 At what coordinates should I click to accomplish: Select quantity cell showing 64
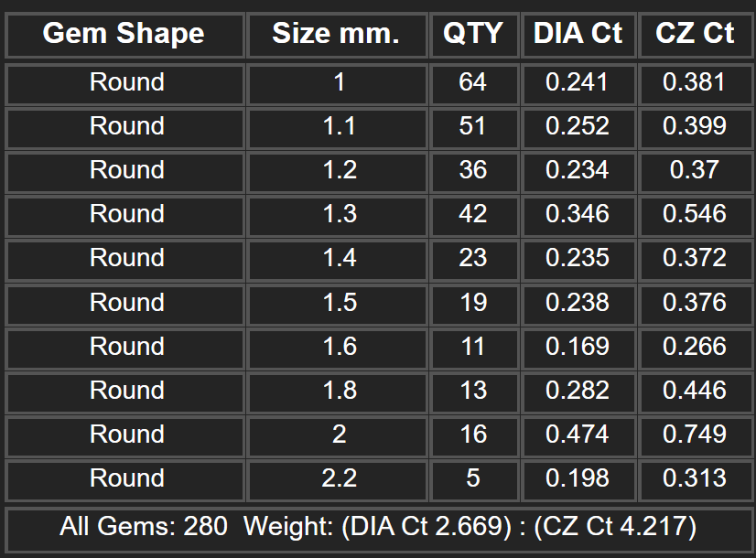474,84
